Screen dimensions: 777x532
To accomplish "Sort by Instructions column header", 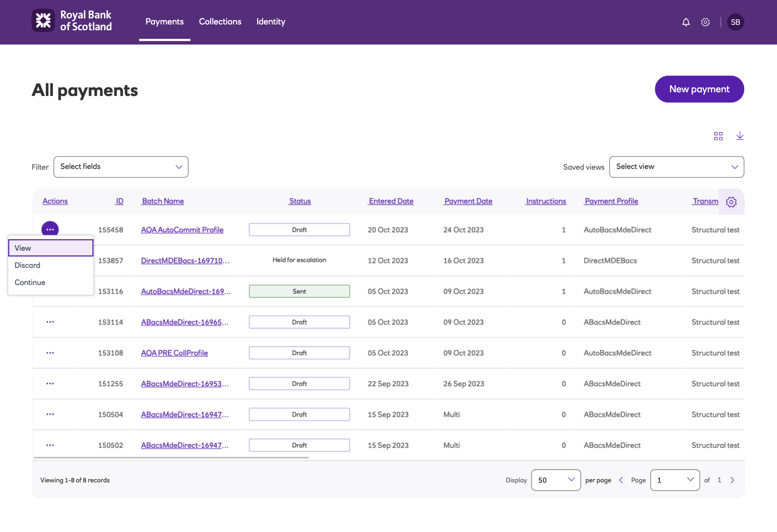I will [x=546, y=201].
